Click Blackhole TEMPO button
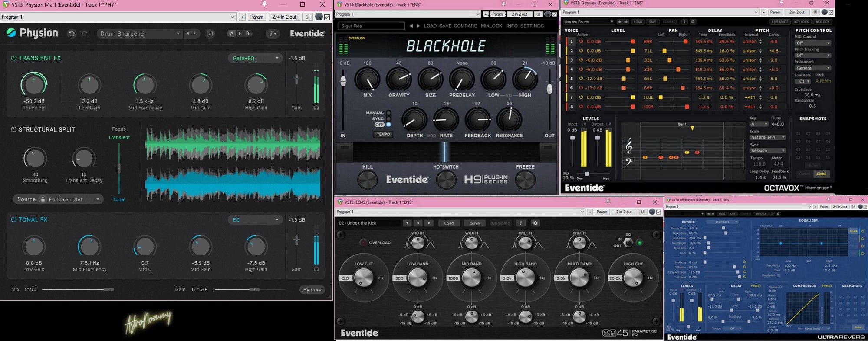868x341 pixels. coord(383,134)
